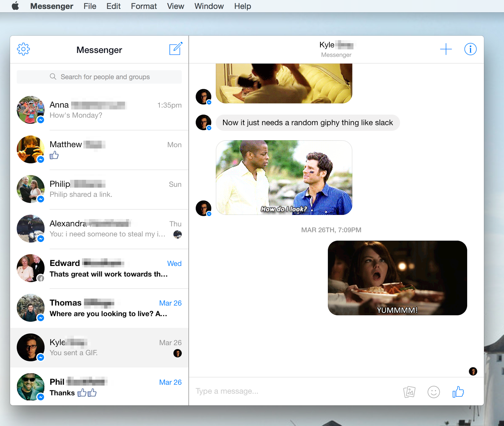Image resolution: width=504 pixels, height=426 pixels.
Task: Click Kyle's avatar beside the top GIF
Action: click(203, 97)
